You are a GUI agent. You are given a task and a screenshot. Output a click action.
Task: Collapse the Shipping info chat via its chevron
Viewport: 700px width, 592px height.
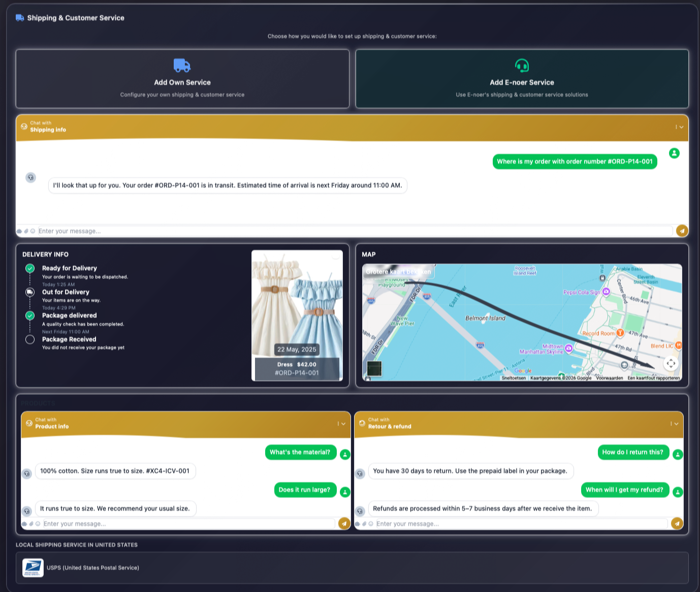click(x=681, y=127)
